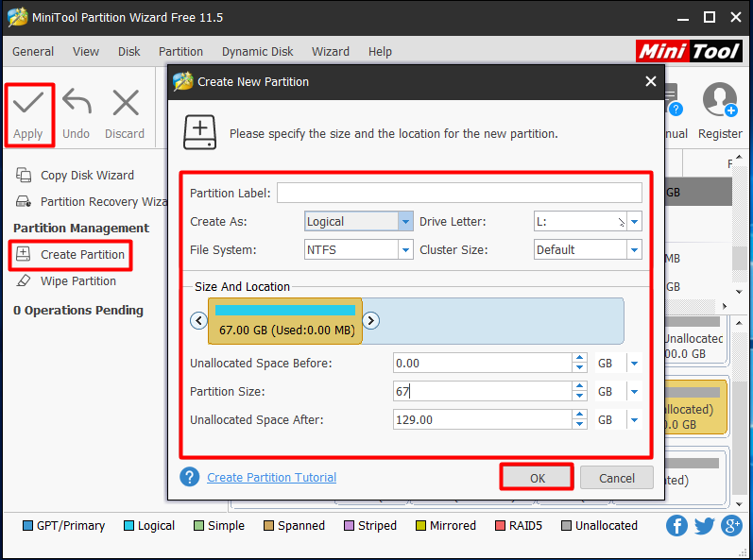Click the Apply checkmark icon
Screen dimensions: 753x560
click(28, 104)
